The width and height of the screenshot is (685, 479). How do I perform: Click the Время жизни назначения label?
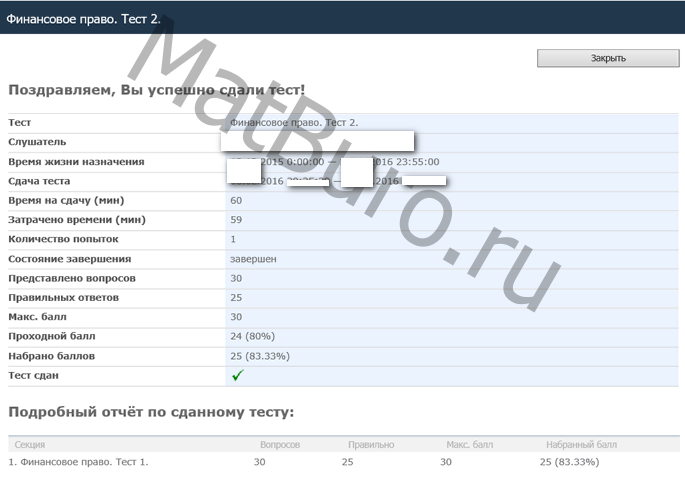(76, 161)
